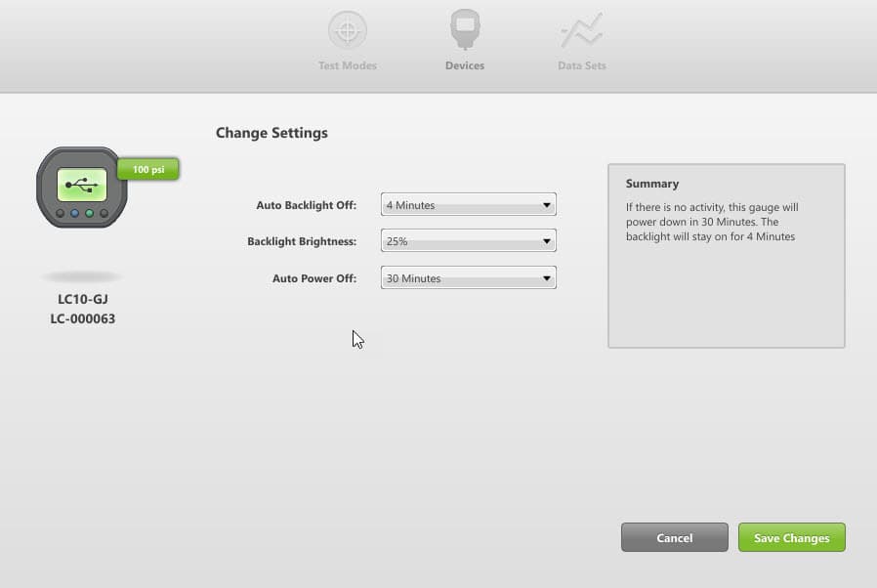Expand the Backlight Brightness selector

coord(468,240)
